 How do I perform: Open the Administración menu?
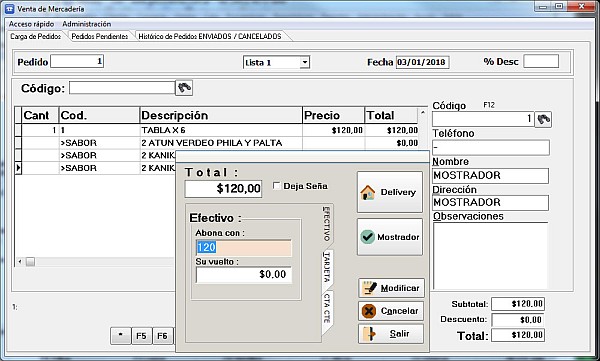86,24
